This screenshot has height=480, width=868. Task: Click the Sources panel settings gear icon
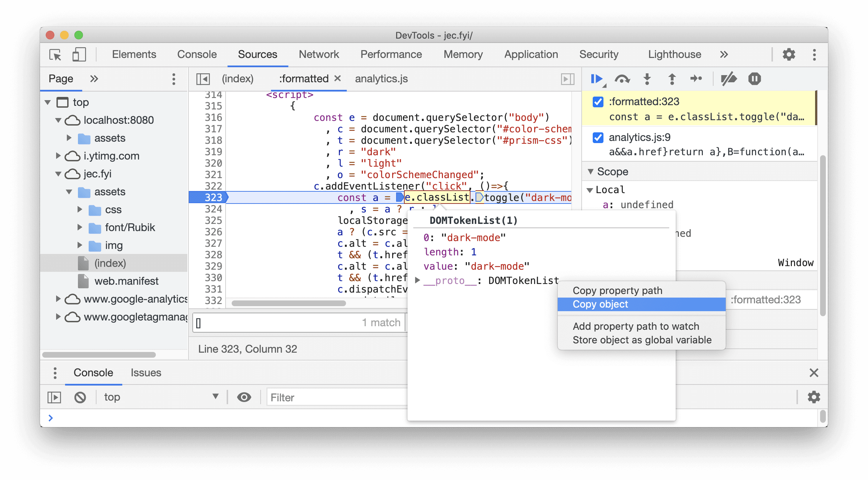tap(789, 54)
